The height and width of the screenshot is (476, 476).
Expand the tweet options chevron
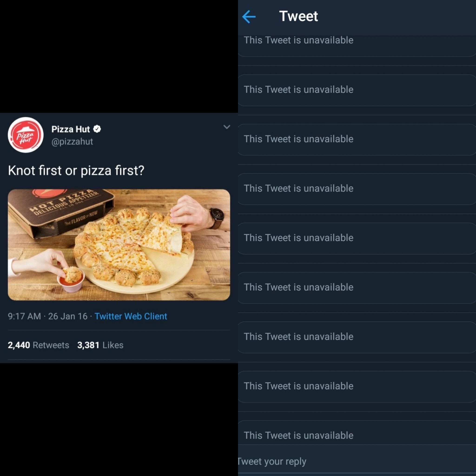click(226, 127)
